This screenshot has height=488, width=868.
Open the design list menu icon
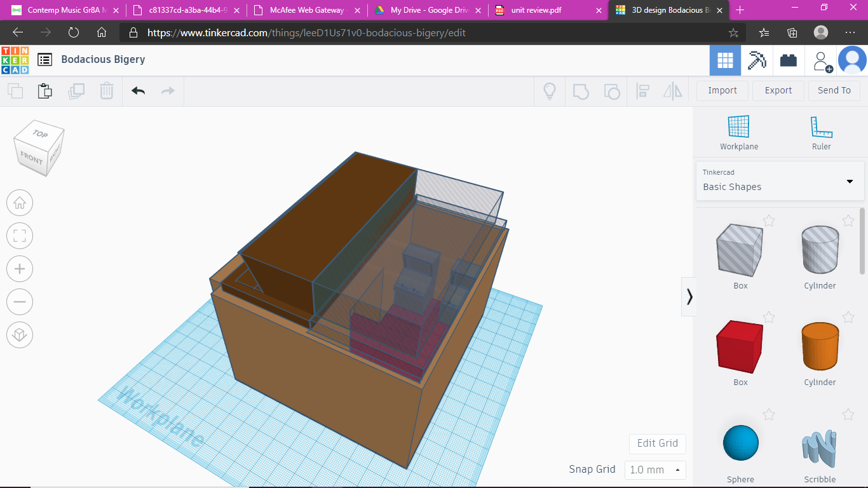[x=44, y=60]
